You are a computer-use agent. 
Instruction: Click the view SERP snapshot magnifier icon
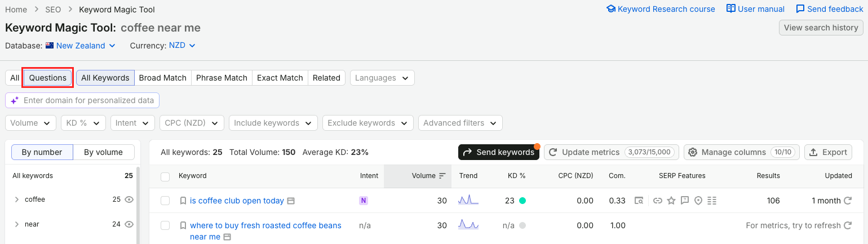639,201
